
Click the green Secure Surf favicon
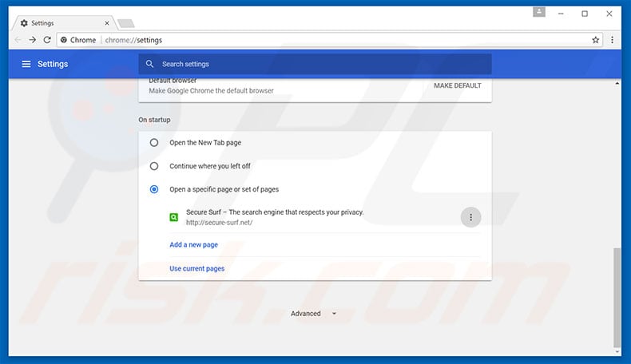(x=174, y=217)
